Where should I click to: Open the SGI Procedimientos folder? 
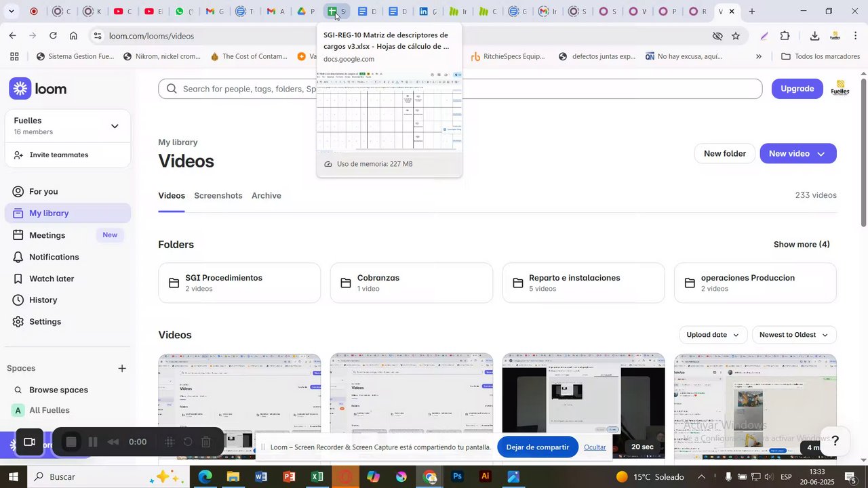click(x=239, y=283)
